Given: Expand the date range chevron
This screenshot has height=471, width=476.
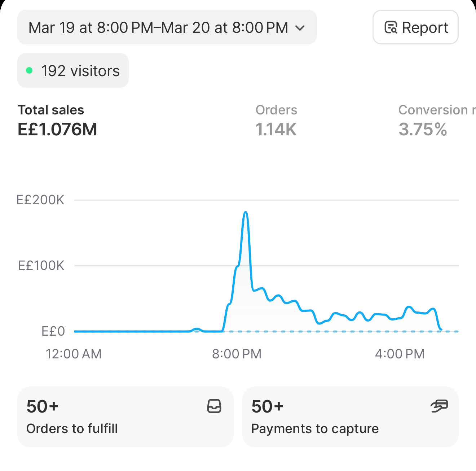Looking at the screenshot, I should click(x=300, y=28).
